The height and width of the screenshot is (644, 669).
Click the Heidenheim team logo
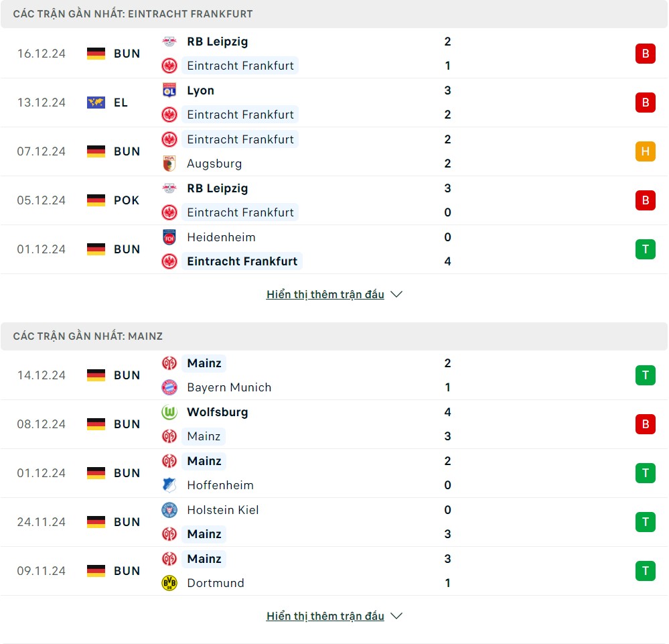[x=169, y=237]
